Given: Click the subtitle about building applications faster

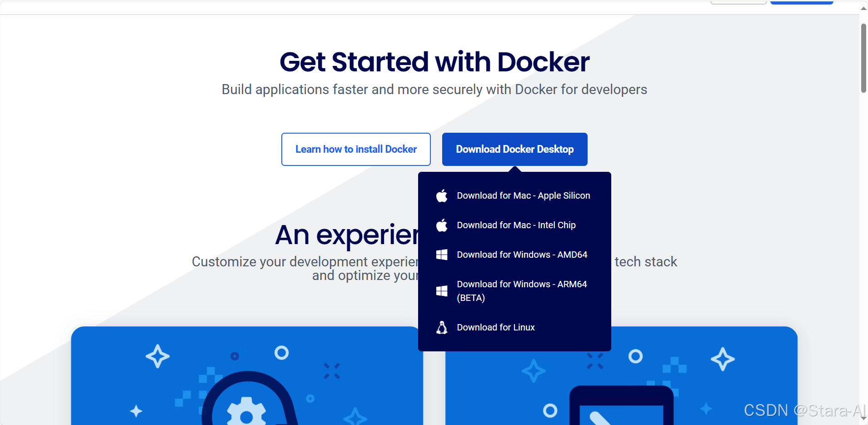Looking at the screenshot, I should 434,90.
